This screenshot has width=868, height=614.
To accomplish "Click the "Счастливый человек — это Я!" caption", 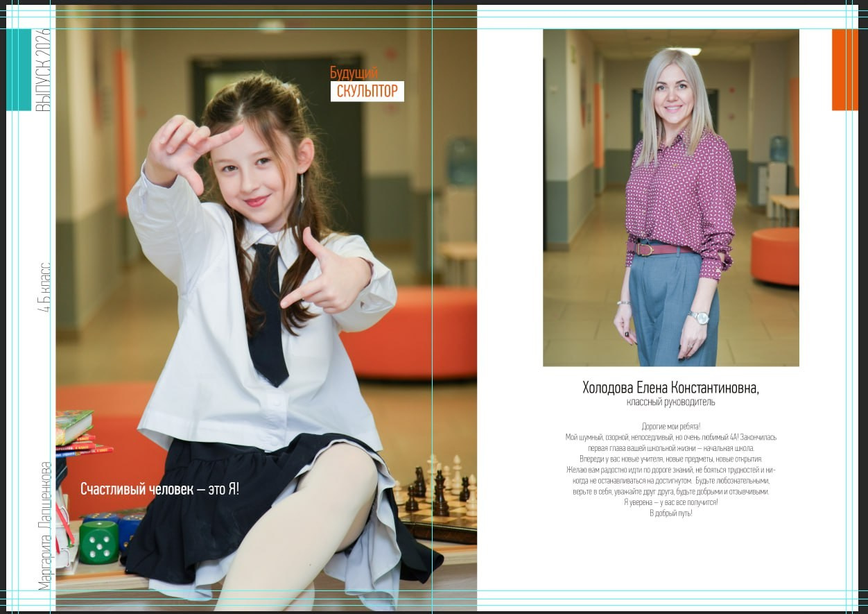I will pos(159,489).
